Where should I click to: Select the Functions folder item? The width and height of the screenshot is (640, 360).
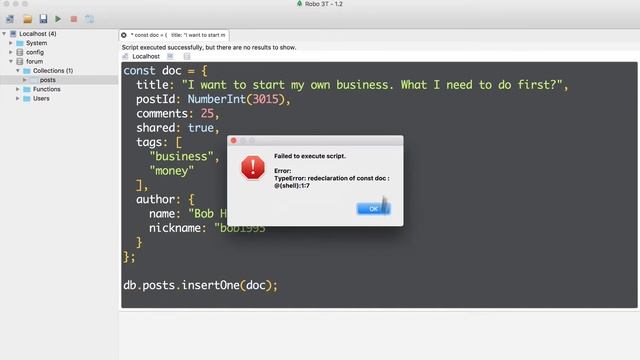tap(47, 89)
